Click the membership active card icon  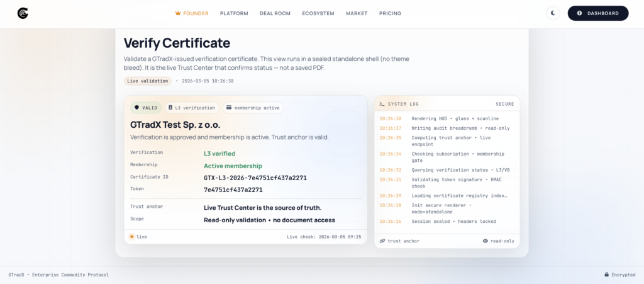pos(228,108)
